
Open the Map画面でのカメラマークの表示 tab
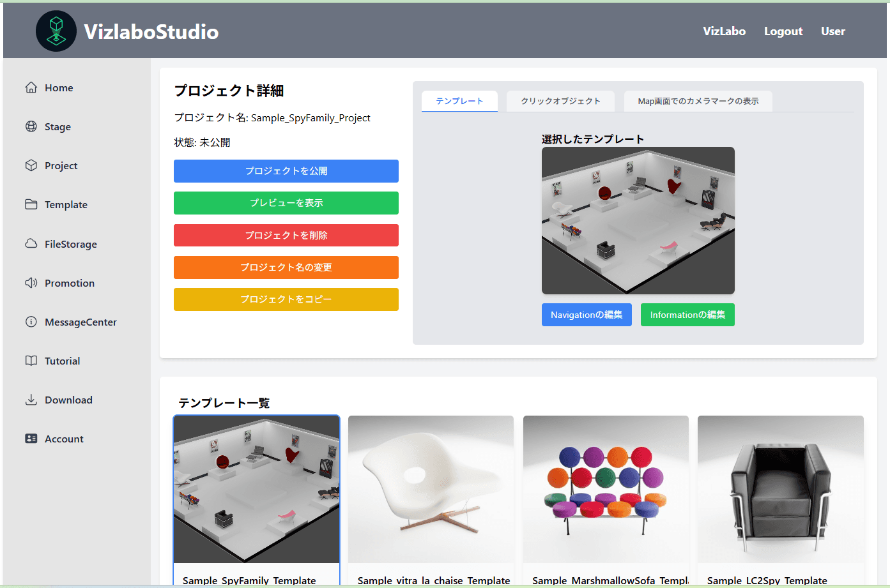[x=698, y=101]
